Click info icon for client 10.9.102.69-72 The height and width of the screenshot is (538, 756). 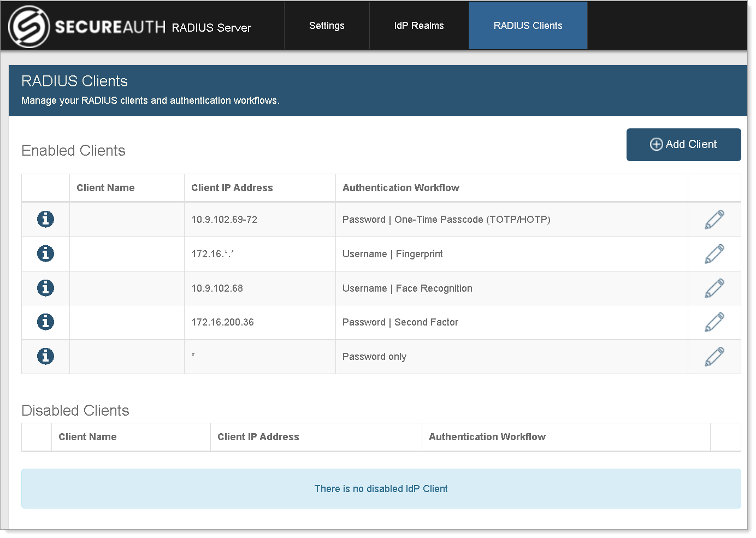pos(45,219)
